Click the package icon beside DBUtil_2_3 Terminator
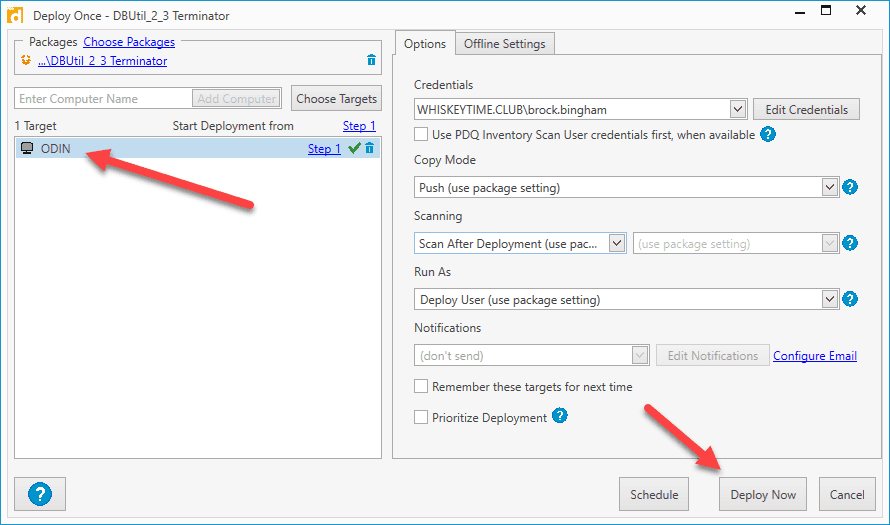The image size is (890, 525). (26, 60)
